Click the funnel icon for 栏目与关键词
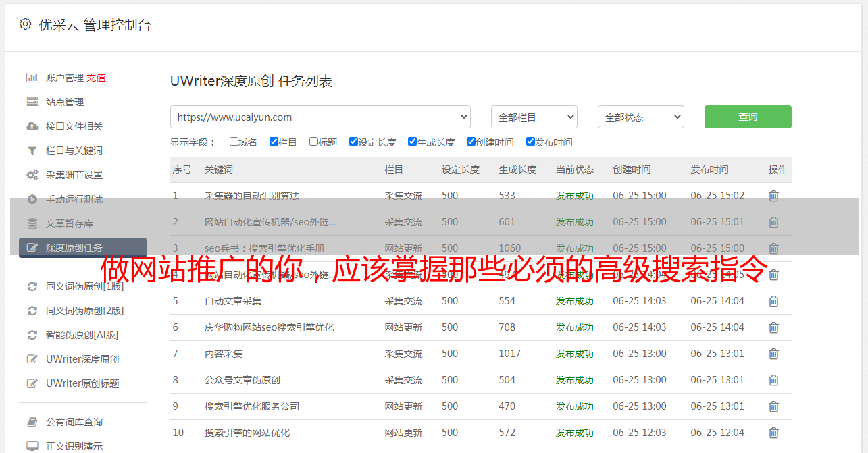Screen dimensions: 868x453 click(x=32, y=151)
